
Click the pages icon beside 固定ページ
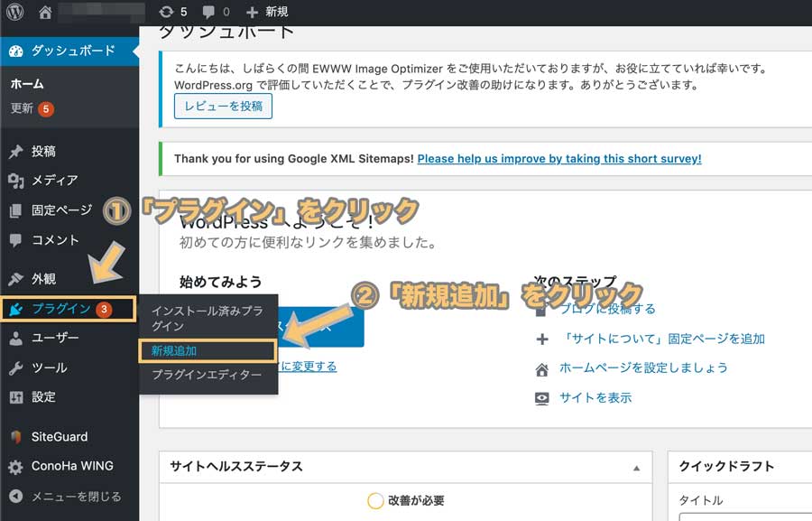click(x=16, y=210)
